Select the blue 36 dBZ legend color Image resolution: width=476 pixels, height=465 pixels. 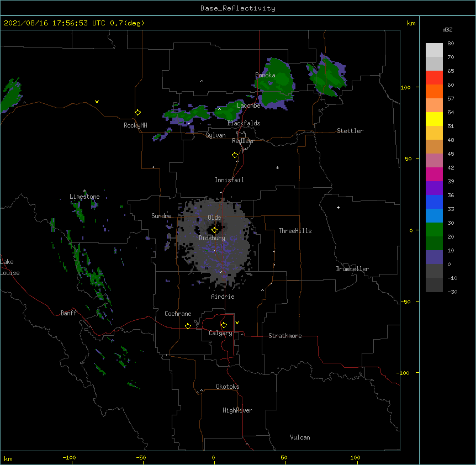click(434, 202)
